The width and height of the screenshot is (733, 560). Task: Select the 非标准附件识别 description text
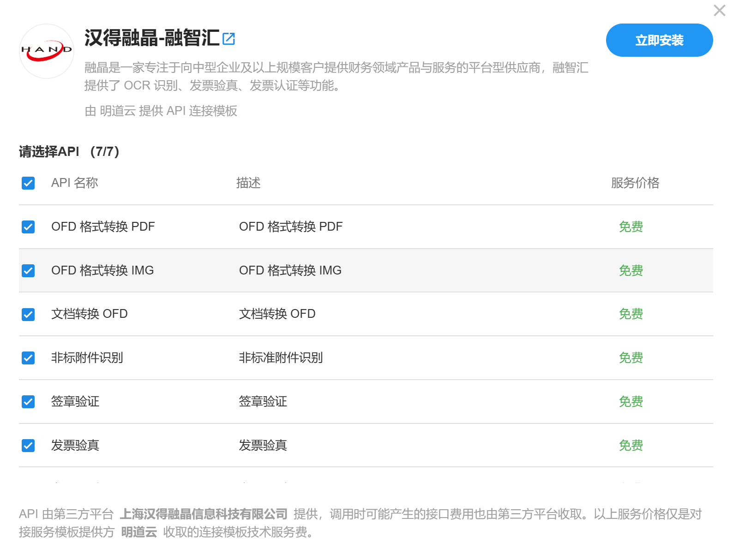(281, 358)
